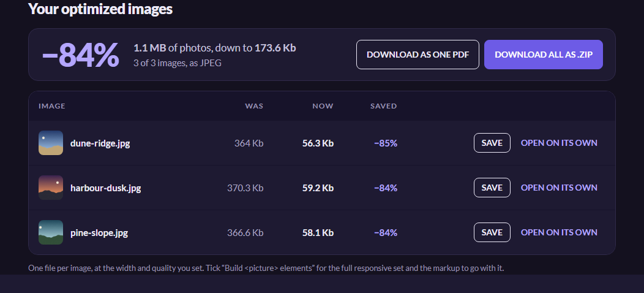
Task: Click the harbour-dusk.jpg thumbnail image
Action: point(51,188)
